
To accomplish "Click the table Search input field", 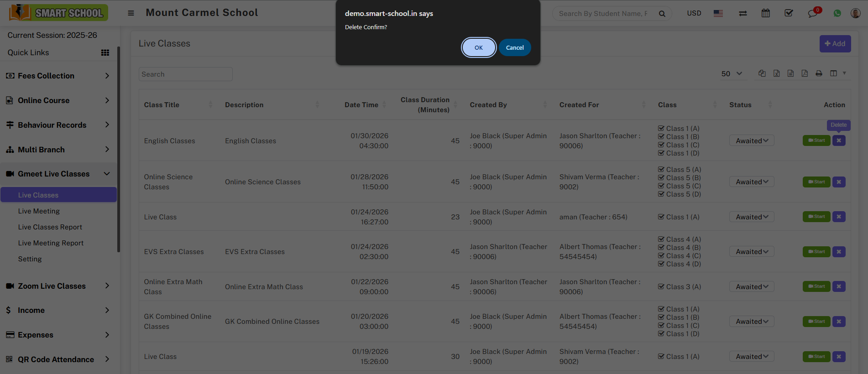I will [185, 74].
